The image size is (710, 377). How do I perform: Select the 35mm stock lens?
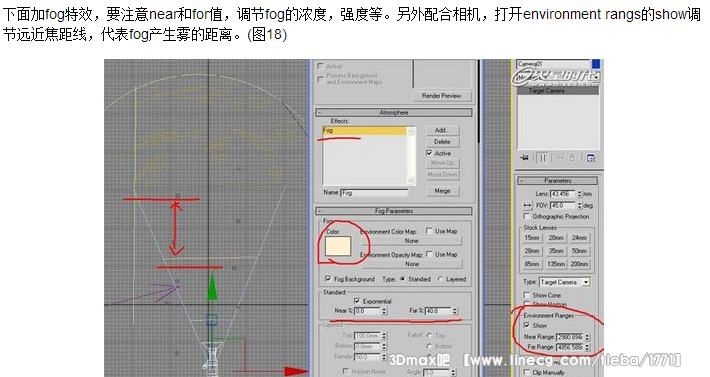[556, 251]
